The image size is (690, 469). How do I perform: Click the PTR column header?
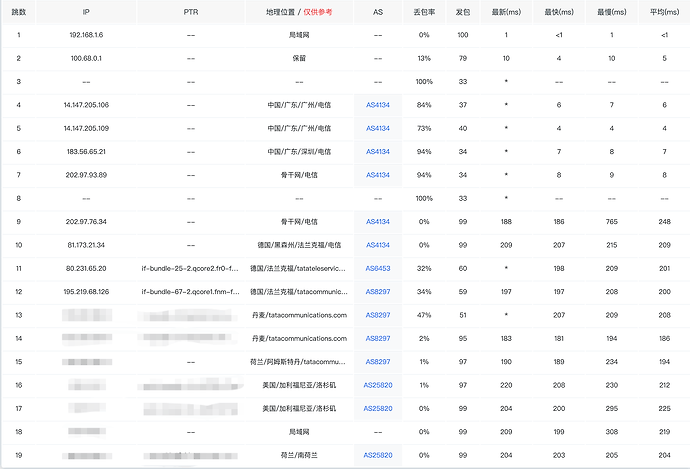click(191, 12)
